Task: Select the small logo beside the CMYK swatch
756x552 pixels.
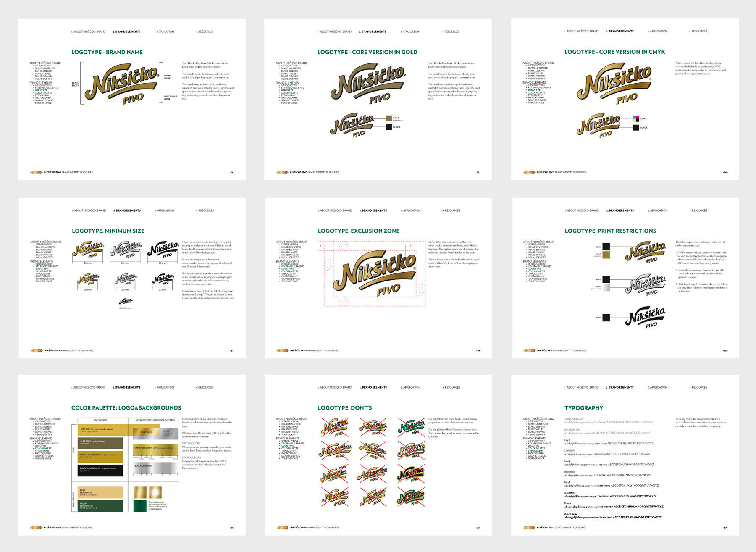Action: (598, 125)
